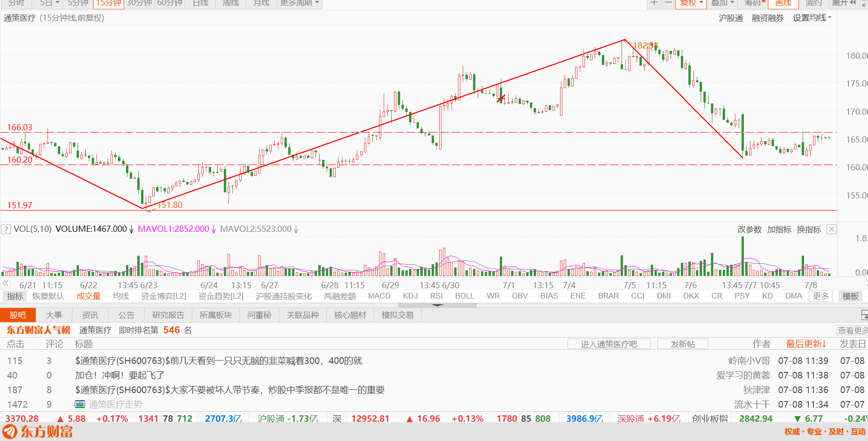
Task: Zoom out the chart with minus button
Action: point(668,3)
